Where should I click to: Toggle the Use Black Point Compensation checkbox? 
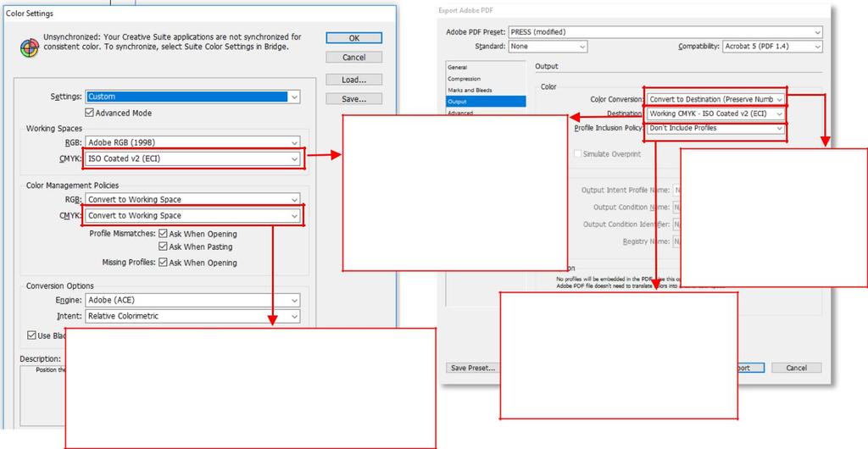[31, 335]
